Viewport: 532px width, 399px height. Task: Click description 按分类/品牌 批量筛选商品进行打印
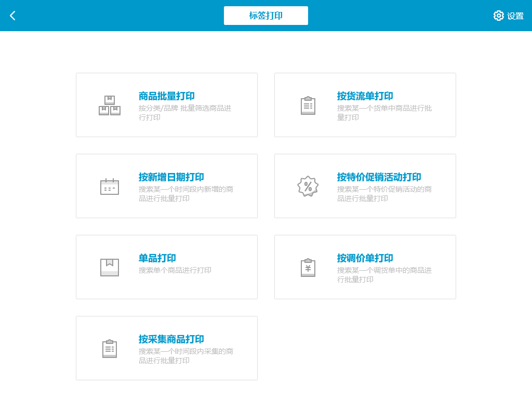tap(185, 113)
